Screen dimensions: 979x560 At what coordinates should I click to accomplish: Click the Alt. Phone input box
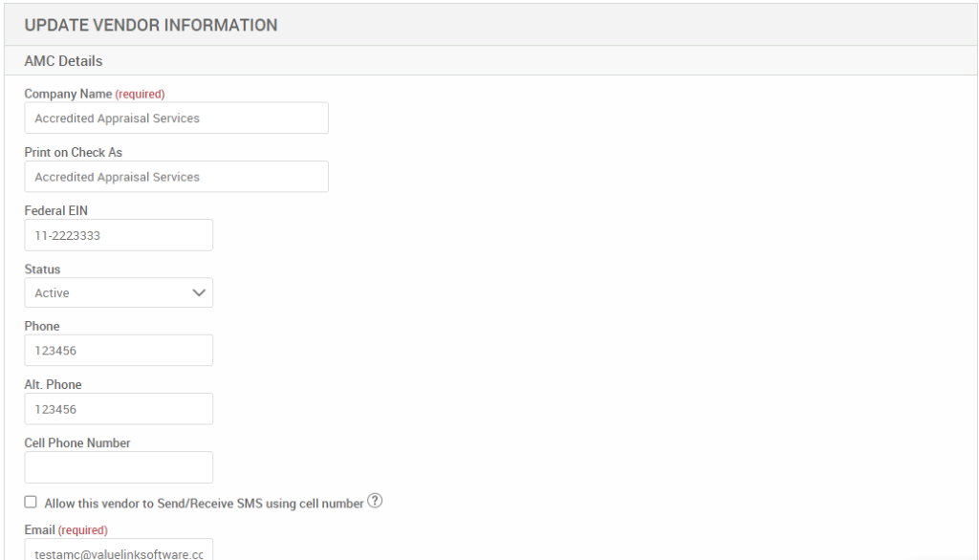click(x=119, y=408)
